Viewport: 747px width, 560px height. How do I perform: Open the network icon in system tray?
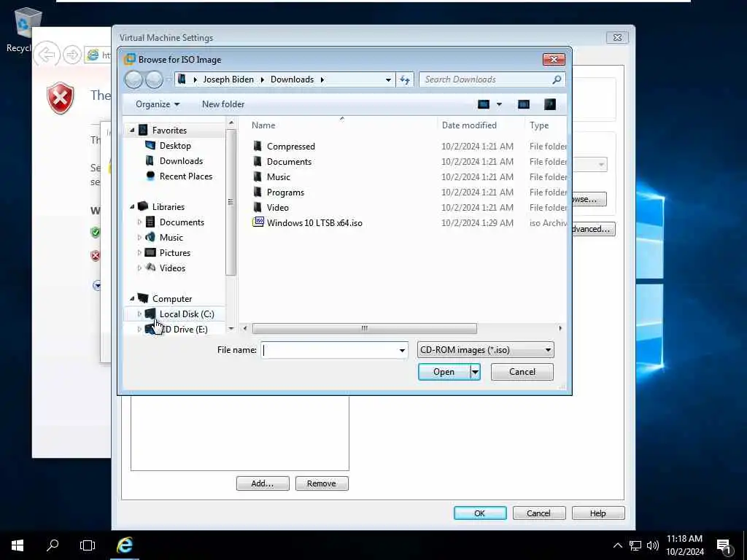coord(635,545)
